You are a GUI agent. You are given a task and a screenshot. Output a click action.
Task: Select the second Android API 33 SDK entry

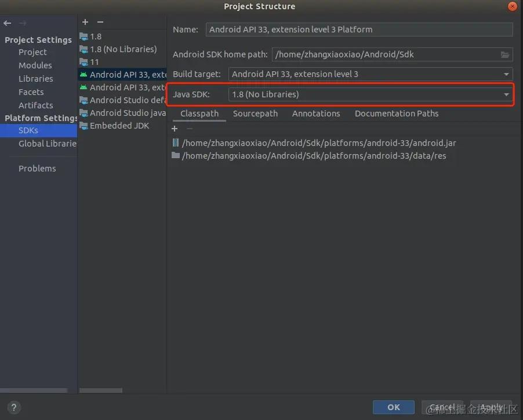(x=122, y=87)
